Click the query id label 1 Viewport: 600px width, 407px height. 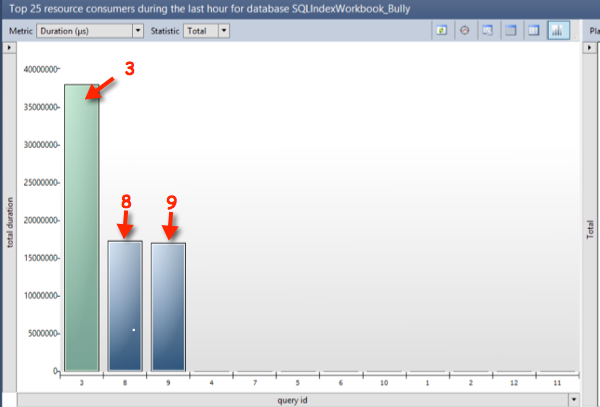coord(427,383)
